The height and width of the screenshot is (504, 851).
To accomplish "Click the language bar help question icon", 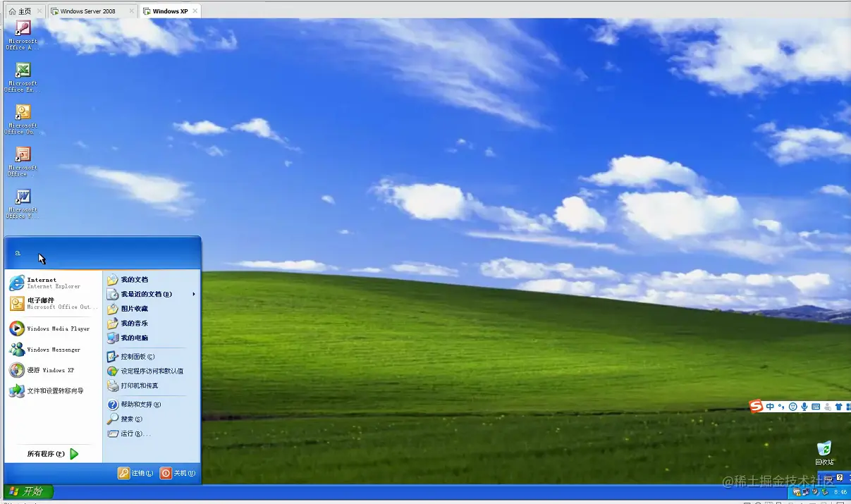I will pyautogui.click(x=840, y=478).
